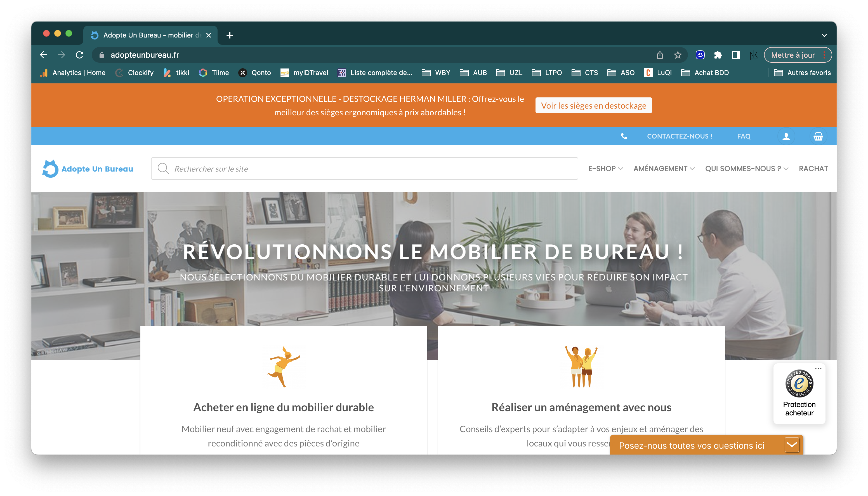Viewport: 868px width, 496px height.
Task: Open the tikki bookmark
Action: click(x=176, y=72)
